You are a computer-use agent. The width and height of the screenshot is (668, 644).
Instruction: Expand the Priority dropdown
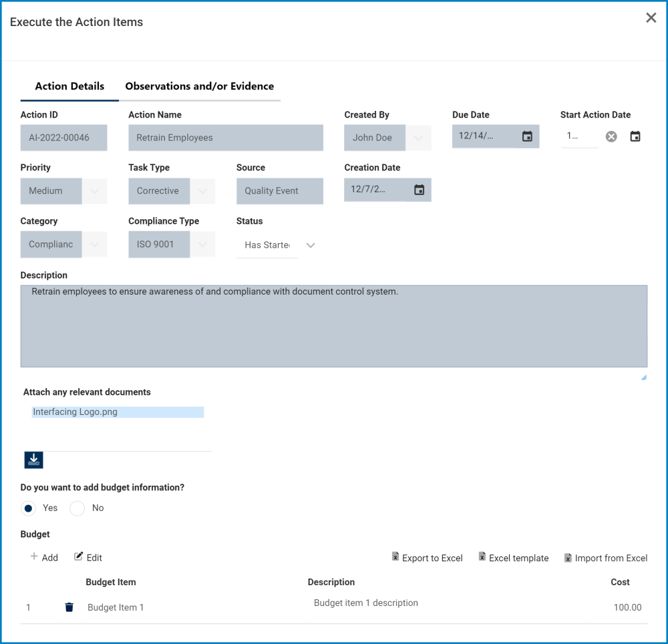pyautogui.click(x=94, y=191)
